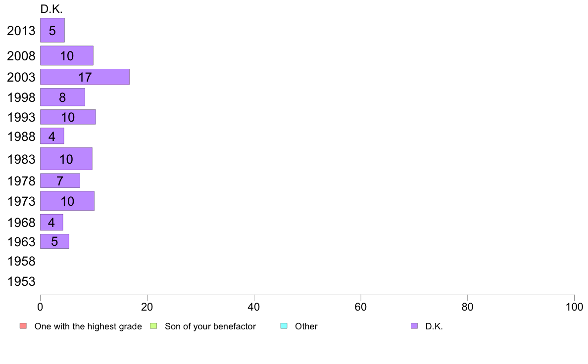Click the purple D.K. legend swatch

pos(414,326)
